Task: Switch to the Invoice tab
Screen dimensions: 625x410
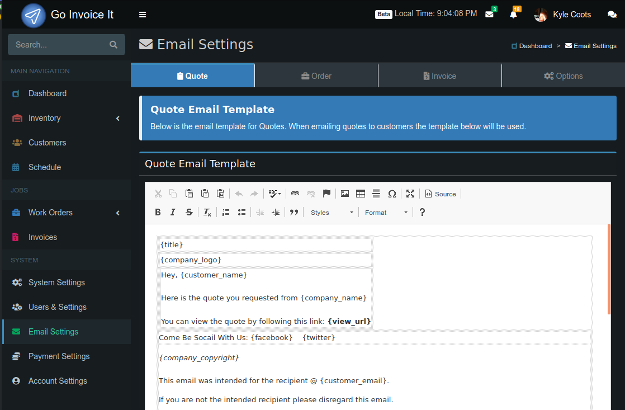Action: [x=439, y=75]
